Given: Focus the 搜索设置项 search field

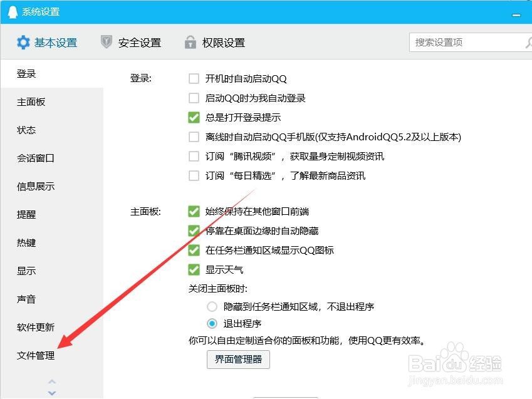Looking at the screenshot, I should pos(471,43).
